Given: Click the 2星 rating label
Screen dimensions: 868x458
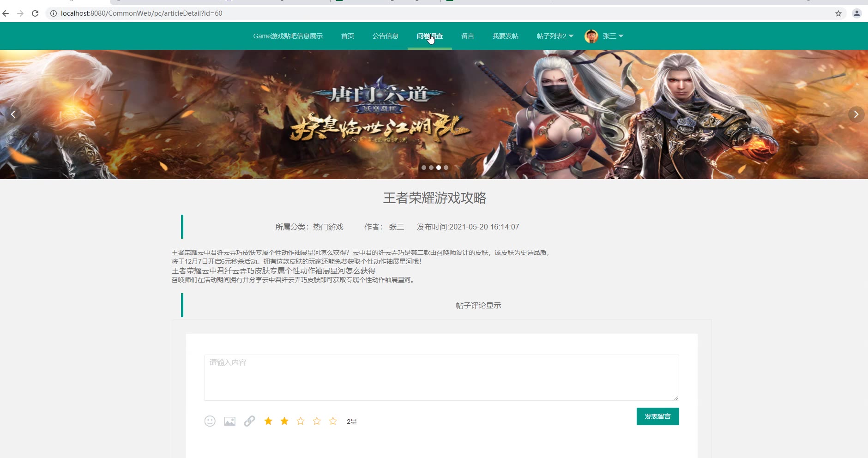Looking at the screenshot, I should click(352, 422).
